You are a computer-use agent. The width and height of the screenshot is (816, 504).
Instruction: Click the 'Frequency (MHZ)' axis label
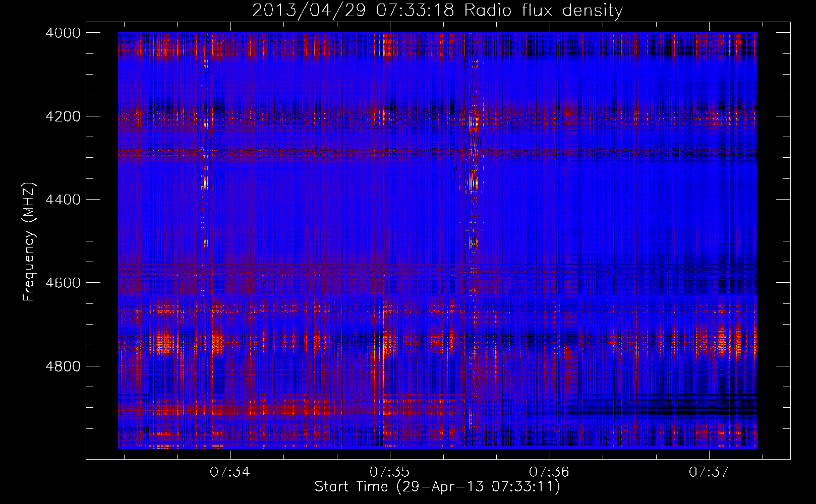click(29, 242)
